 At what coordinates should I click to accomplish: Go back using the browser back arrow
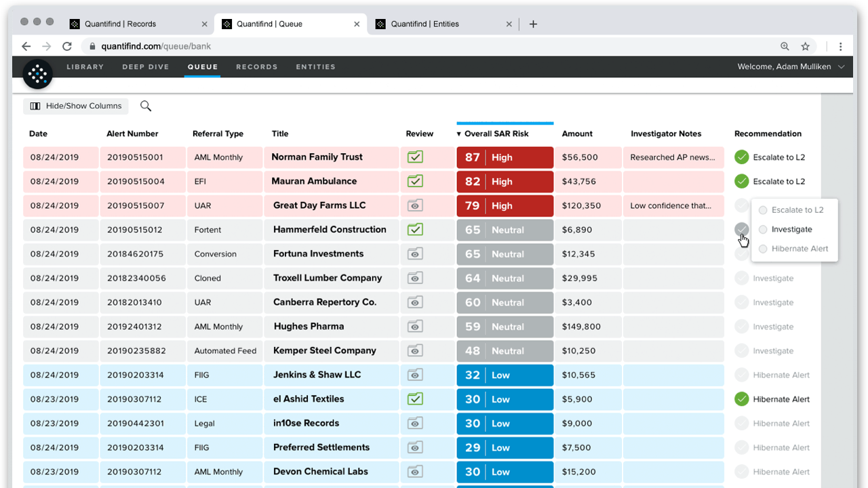pos(26,47)
